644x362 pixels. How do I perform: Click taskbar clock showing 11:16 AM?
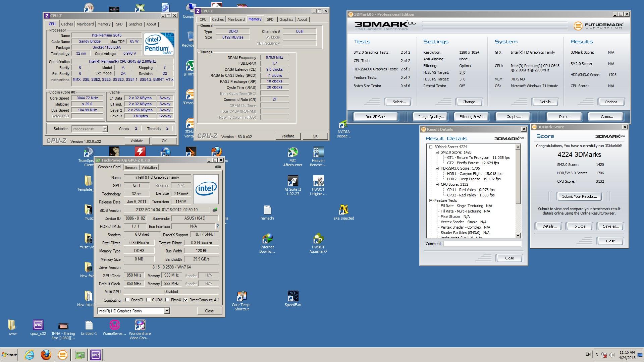click(x=627, y=355)
